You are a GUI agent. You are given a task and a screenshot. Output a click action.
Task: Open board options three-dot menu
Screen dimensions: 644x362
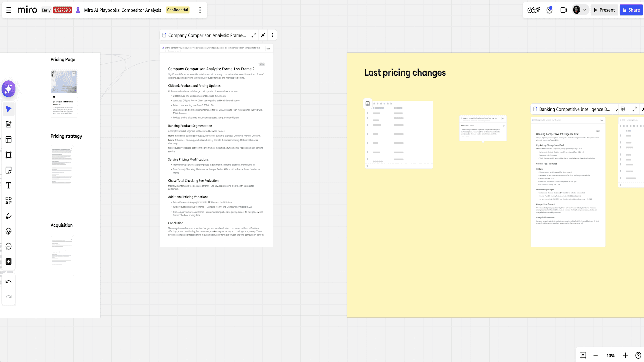200,10
